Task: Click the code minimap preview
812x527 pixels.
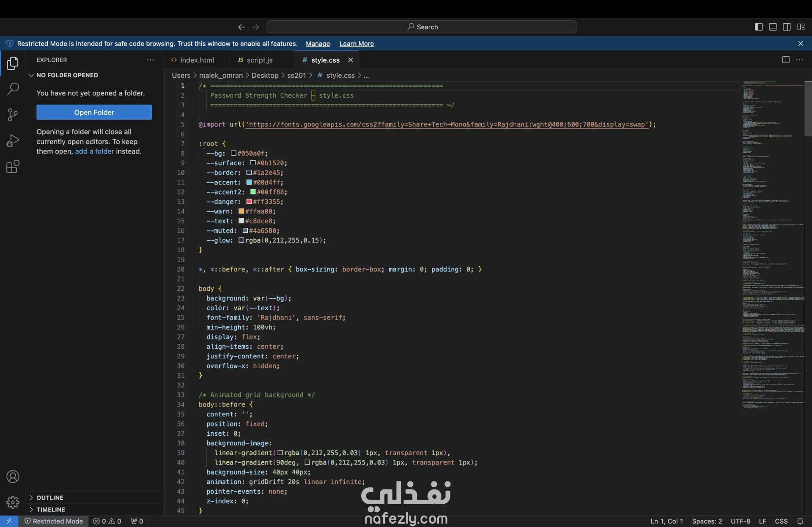Action: pos(773,245)
